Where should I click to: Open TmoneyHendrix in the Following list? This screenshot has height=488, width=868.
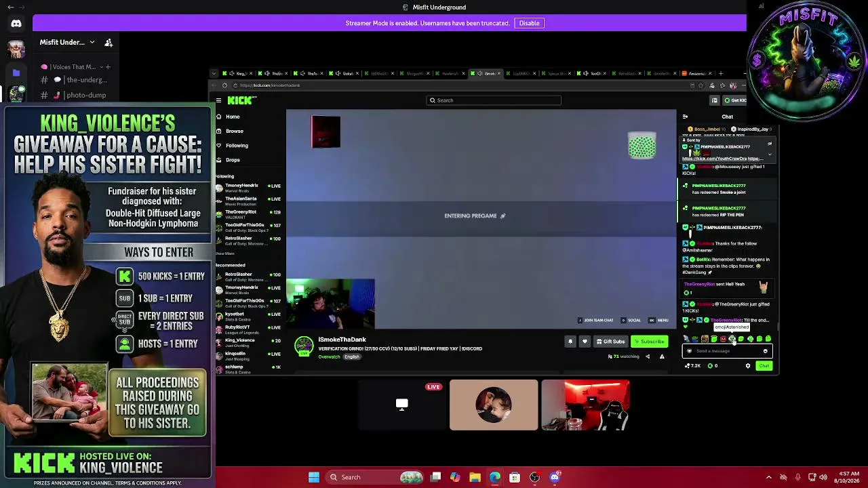click(x=248, y=188)
